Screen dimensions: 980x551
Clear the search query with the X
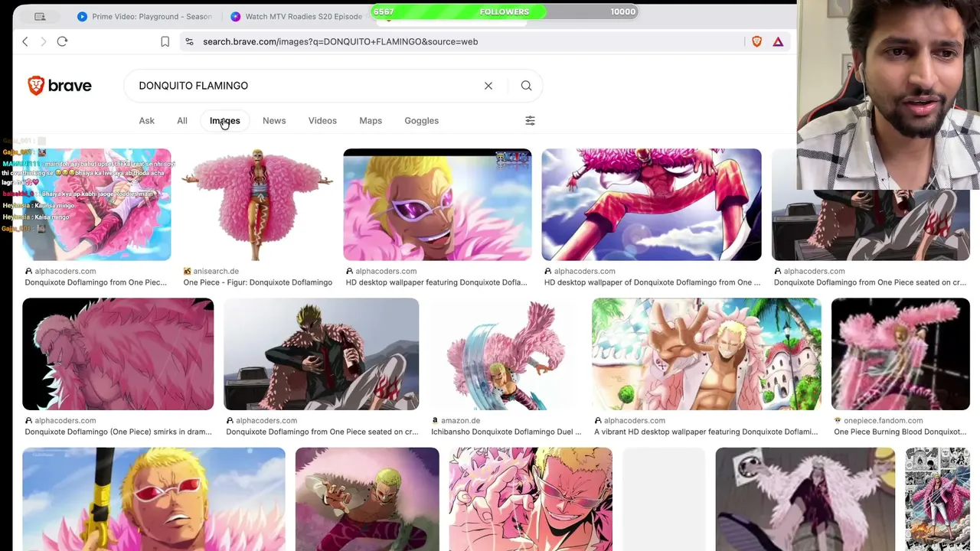(488, 86)
